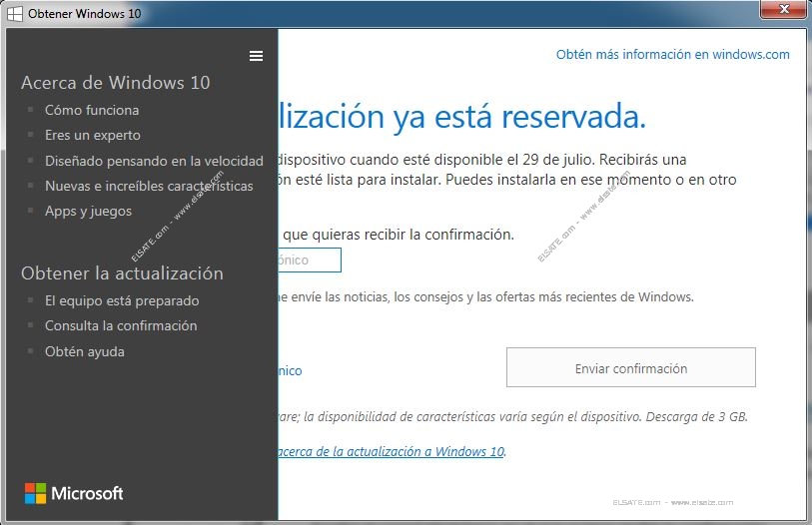Image resolution: width=812 pixels, height=525 pixels.
Task: Open link about the Windows 10 update
Action: pos(392,451)
